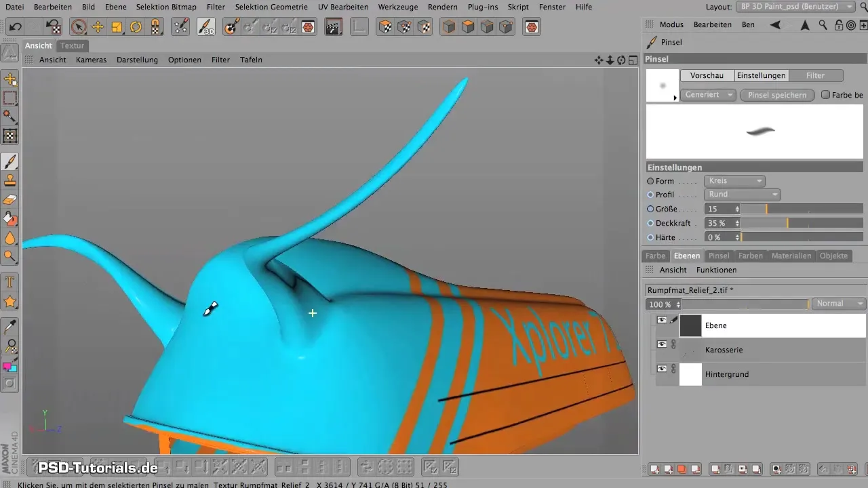The height and width of the screenshot is (488, 868).
Task: Click the Funktionen menu in layers panel
Action: (x=716, y=270)
